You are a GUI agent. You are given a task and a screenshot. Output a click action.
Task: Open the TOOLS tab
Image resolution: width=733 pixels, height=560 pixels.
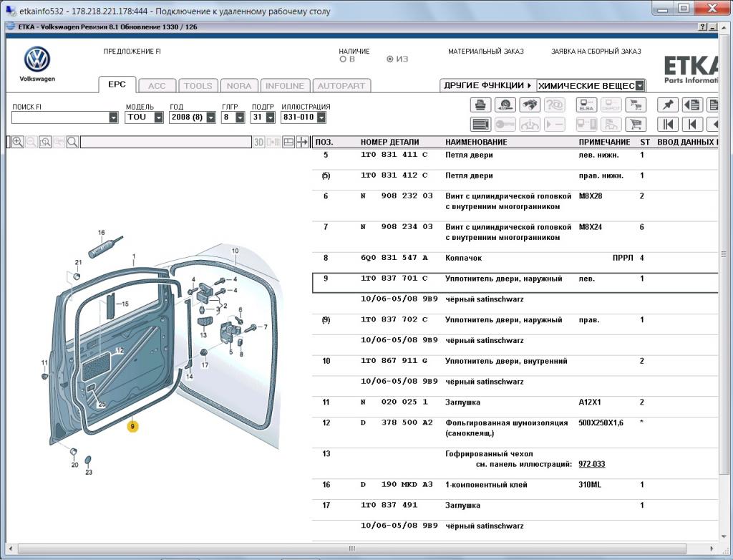pyautogui.click(x=198, y=86)
